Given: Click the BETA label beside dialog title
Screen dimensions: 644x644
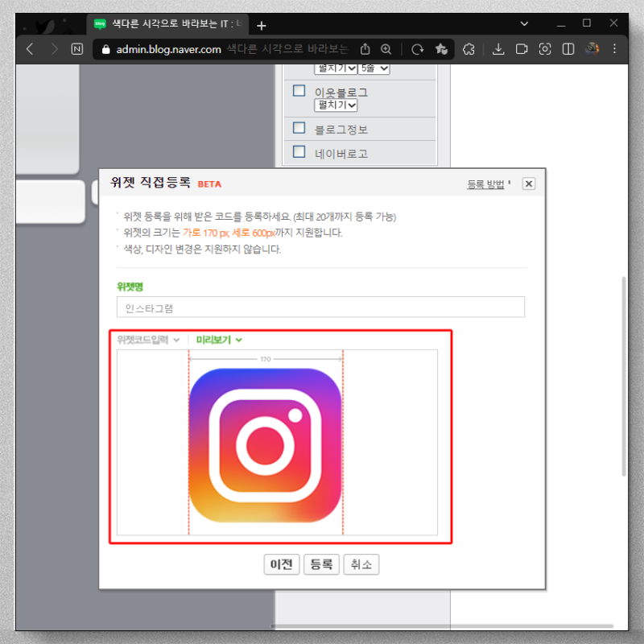Looking at the screenshot, I should [x=209, y=184].
